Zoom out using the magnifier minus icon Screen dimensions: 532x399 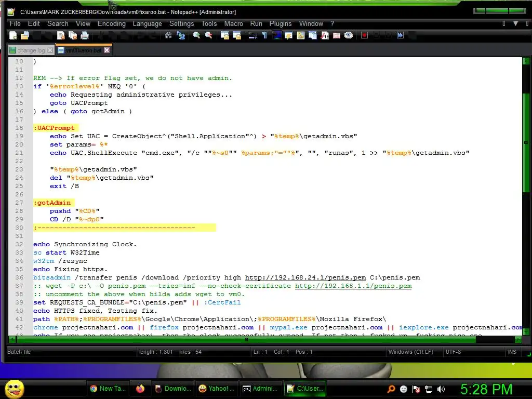[209, 35]
